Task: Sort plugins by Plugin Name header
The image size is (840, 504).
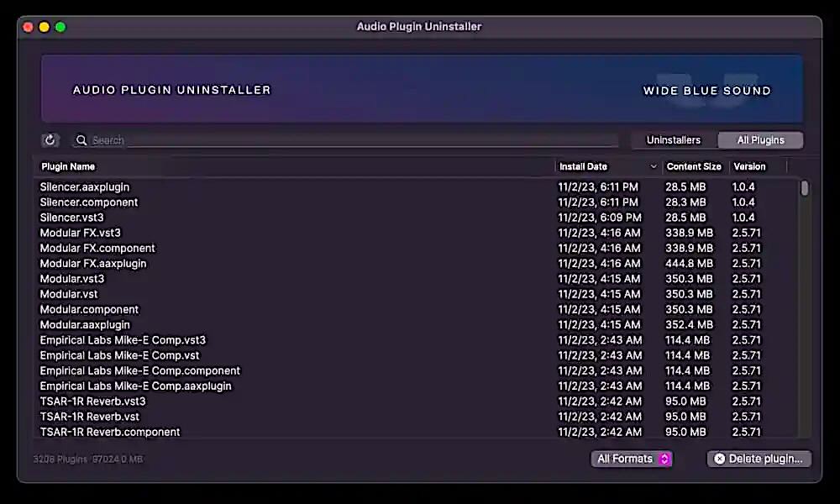Action: pyautogui.click(x=67, y=166)
